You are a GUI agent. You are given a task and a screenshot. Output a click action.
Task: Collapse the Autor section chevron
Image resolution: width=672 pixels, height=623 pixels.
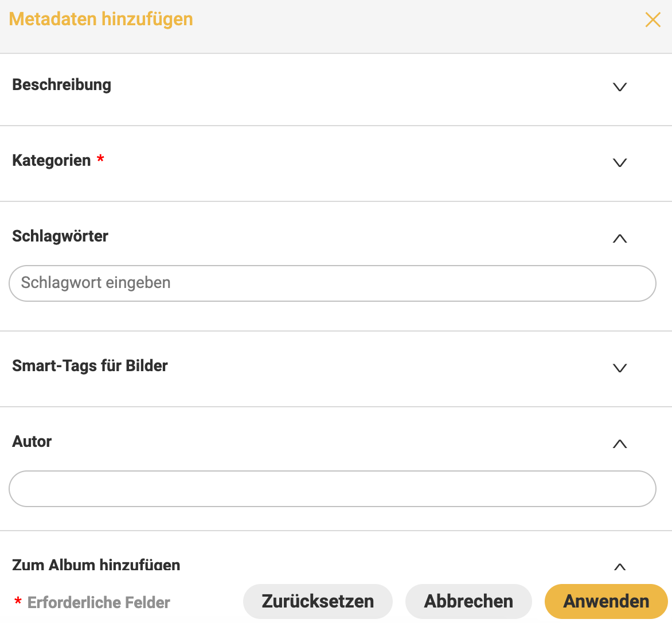point(620,444)
